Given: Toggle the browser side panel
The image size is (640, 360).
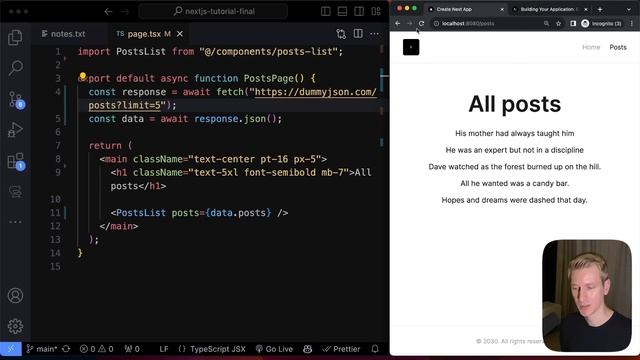Looking at the screenshot, I should point(573,23).
